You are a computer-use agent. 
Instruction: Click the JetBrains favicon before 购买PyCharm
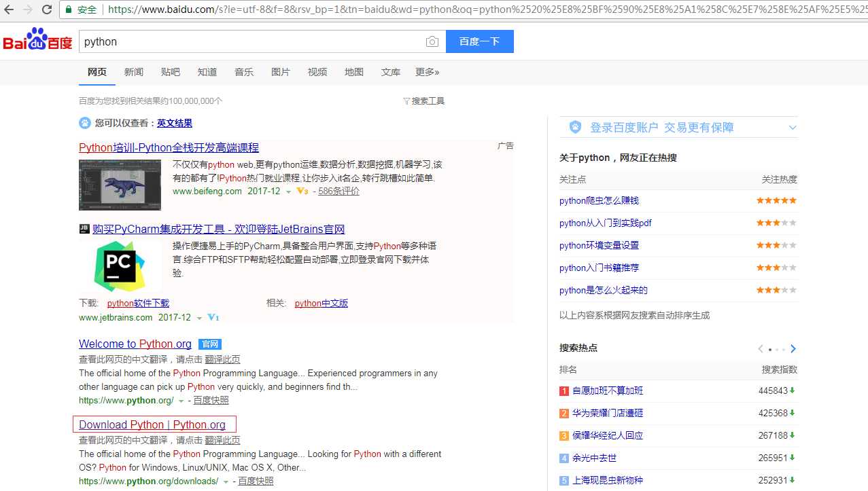click(x=84, y=229)
